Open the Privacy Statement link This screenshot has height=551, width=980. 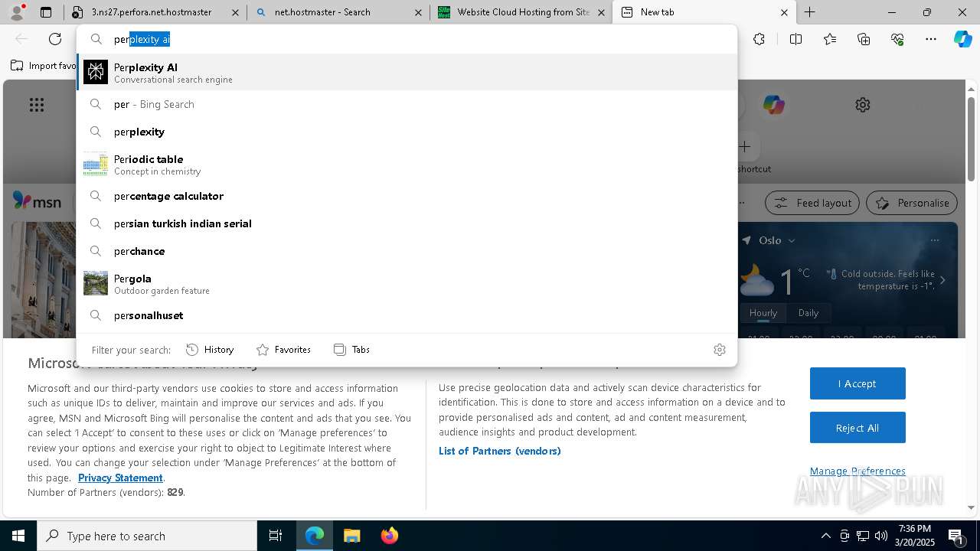[120, 478]
